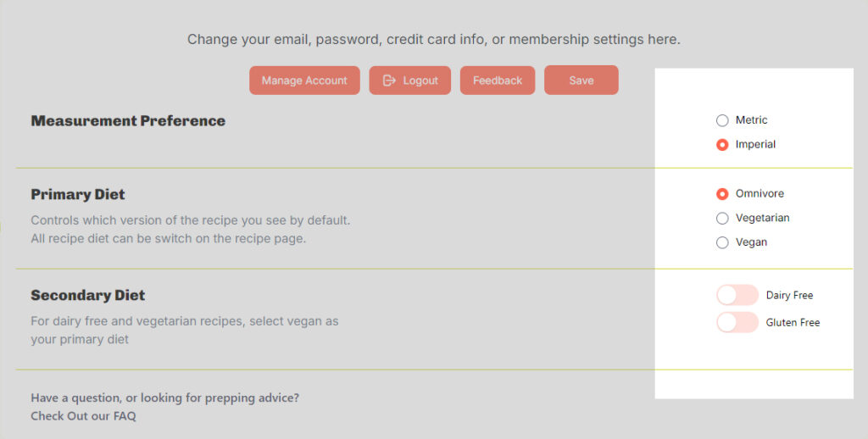
Task: Select the Imperial radio button
Action: (x=722, y=144)
